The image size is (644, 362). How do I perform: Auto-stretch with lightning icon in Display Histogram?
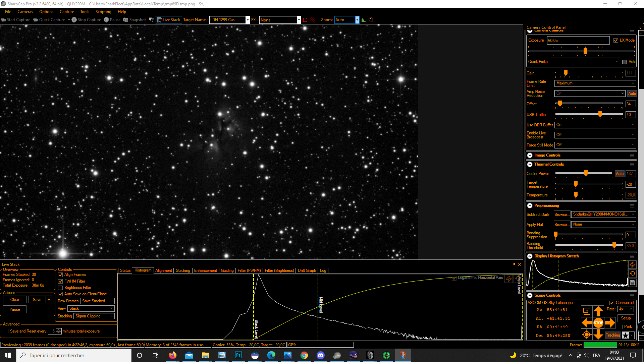click(x=632, y=264)
